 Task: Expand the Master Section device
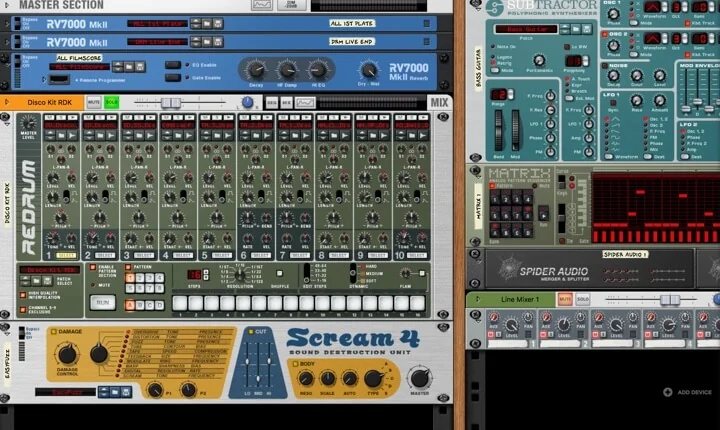coord(7,6)
